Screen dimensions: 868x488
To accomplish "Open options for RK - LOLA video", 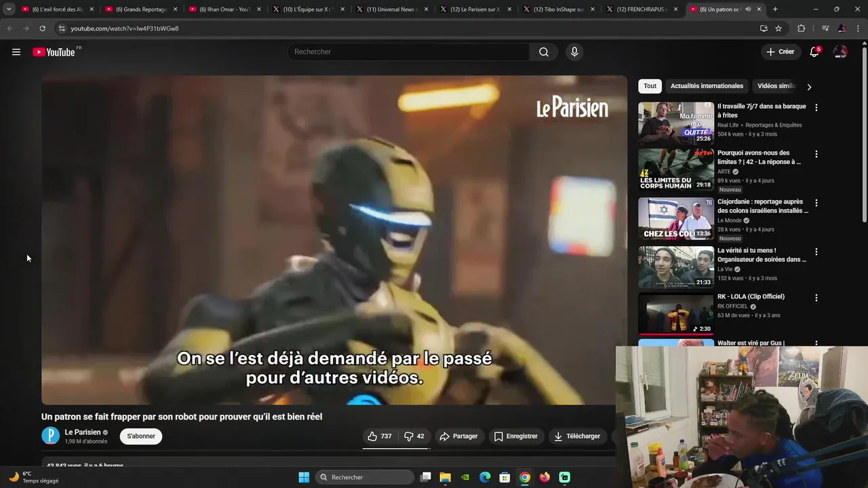I will pos(816,298).
